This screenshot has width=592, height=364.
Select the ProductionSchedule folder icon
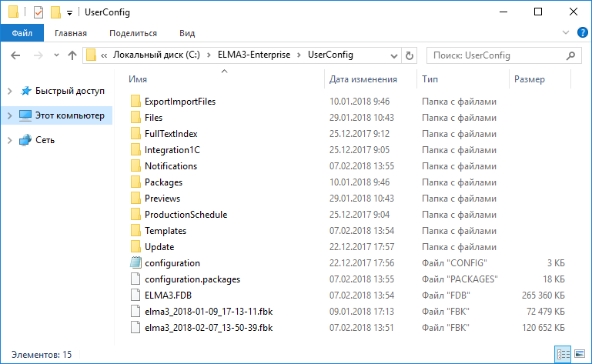tap(135, 215)
